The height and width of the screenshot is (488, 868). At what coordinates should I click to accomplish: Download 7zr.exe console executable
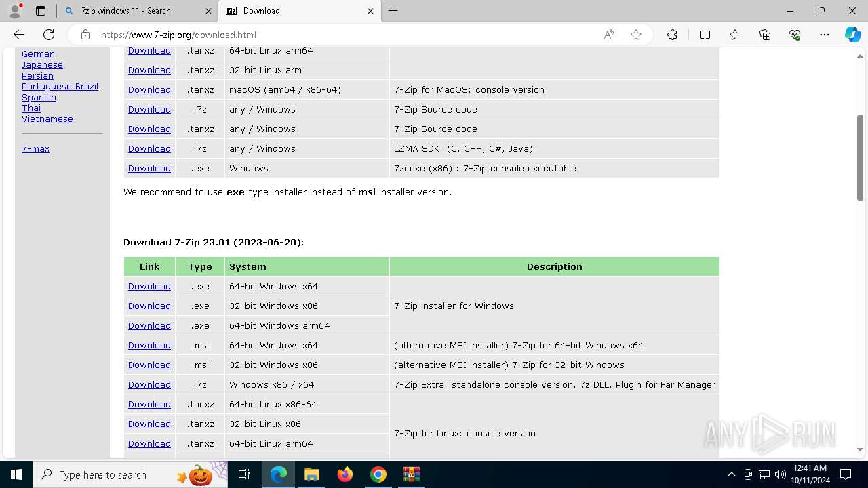pyautogui.click(x=149, y=168)
